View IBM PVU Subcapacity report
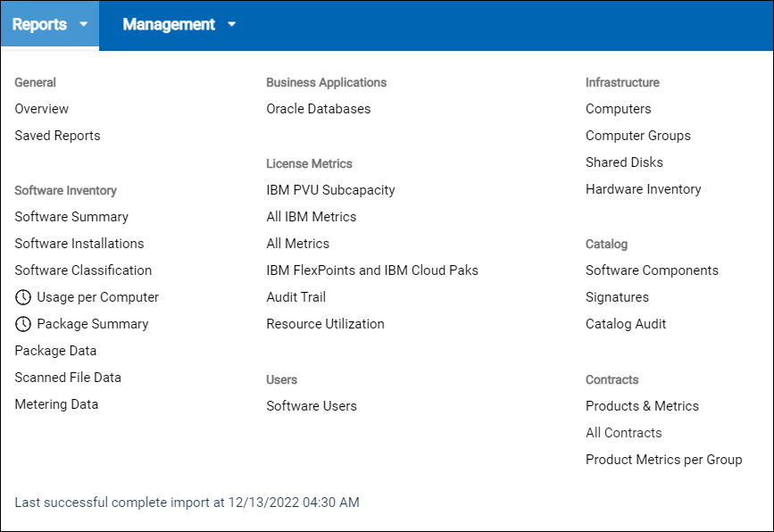Viewport: 774px width, 532px height. [x=330, y=190]
